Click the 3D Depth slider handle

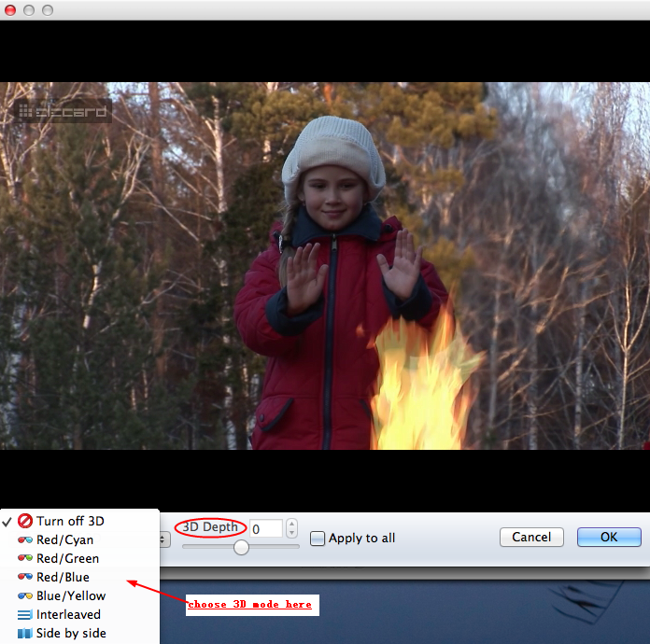click(x=241, y=547)
